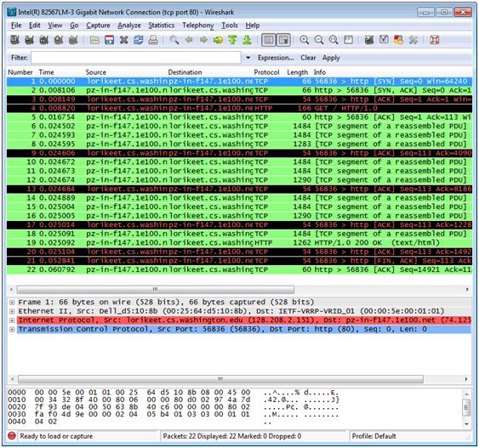Open the capture options icon
The width and height of the screenshot is (479, 448).
click(29, 40)
